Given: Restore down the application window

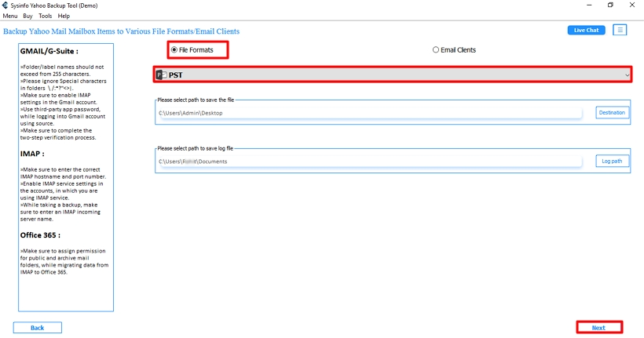Looking at the screenshot, I should tap(610, 5).
